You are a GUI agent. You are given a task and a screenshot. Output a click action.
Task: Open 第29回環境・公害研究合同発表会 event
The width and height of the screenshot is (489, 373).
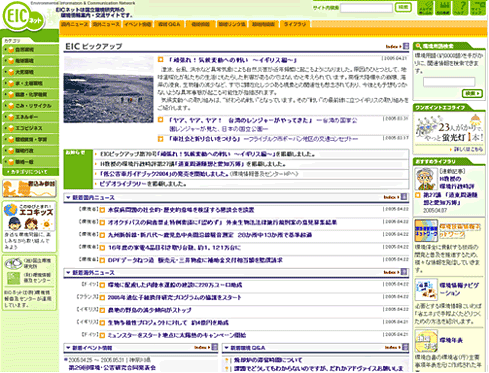112,368
